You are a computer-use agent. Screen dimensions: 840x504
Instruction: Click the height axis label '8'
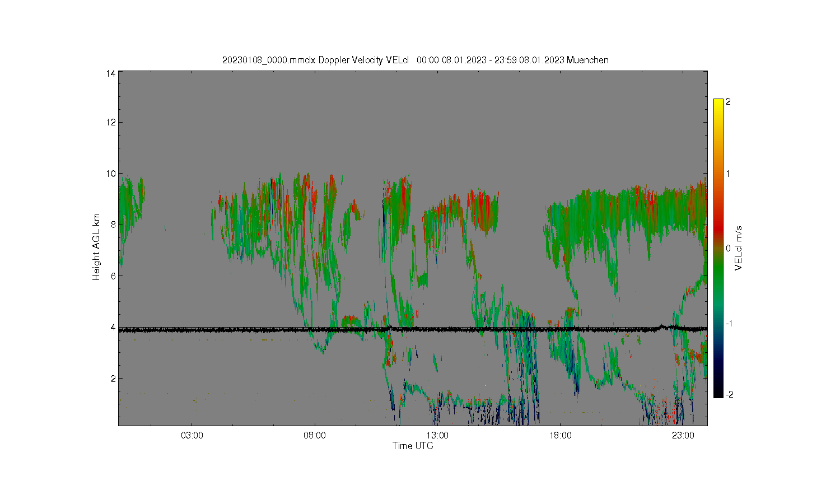tap(113, 225)
